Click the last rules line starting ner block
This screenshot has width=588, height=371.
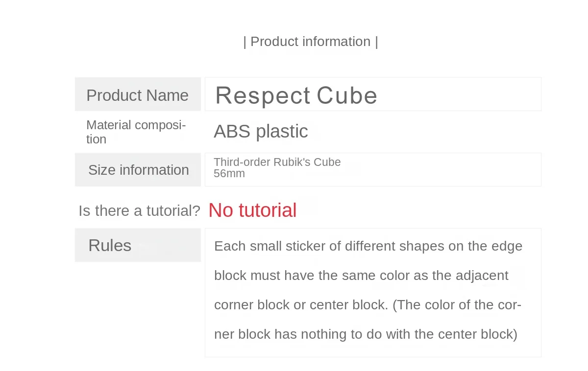366,334
